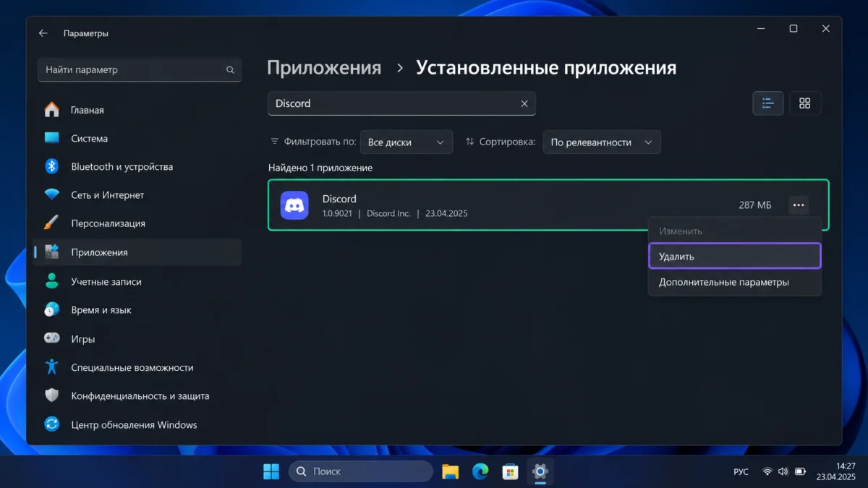Screen dimensions: 868x488
Task: Open the Игры section
Action: coord(137,338)
